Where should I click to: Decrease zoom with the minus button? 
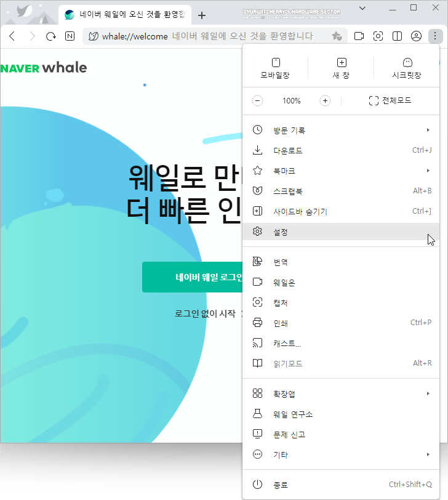click(x=257, y=101)
